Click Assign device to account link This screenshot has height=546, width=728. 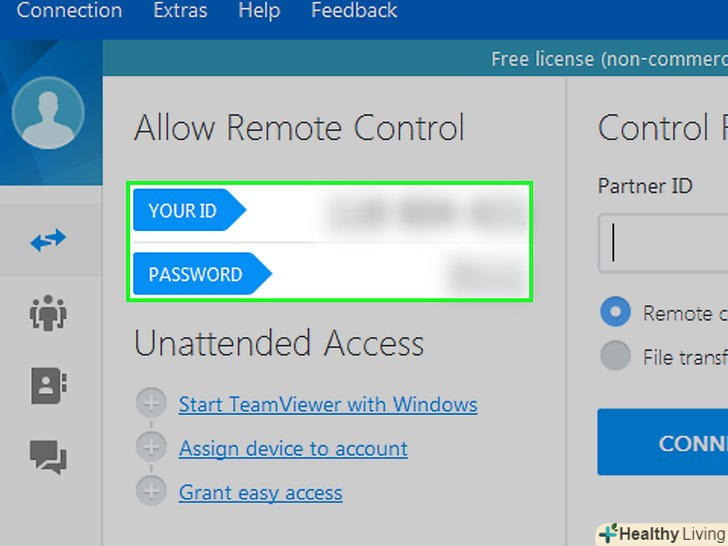(x=293, y=449)
